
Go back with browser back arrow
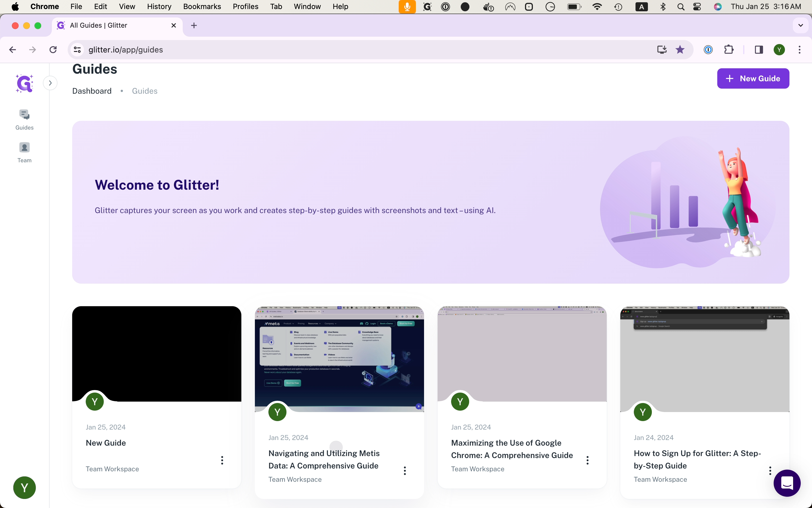tap(13, 50)
